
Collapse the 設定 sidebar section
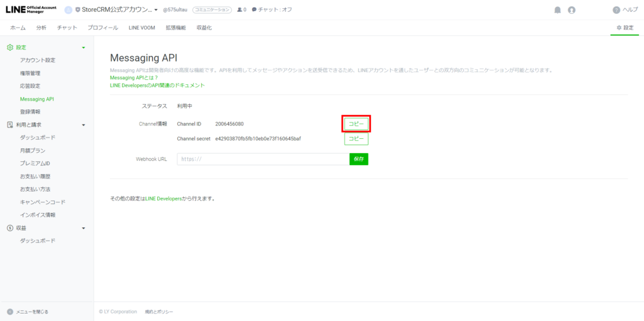click(84, 48)
